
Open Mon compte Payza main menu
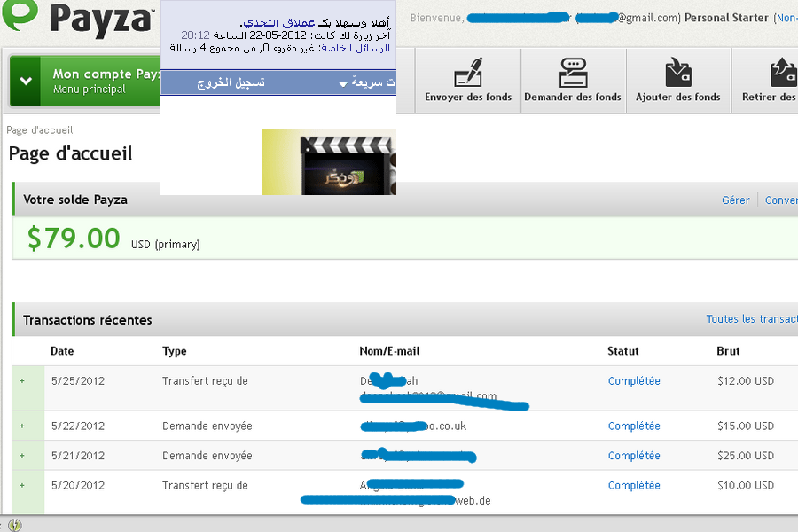(85, 81)
